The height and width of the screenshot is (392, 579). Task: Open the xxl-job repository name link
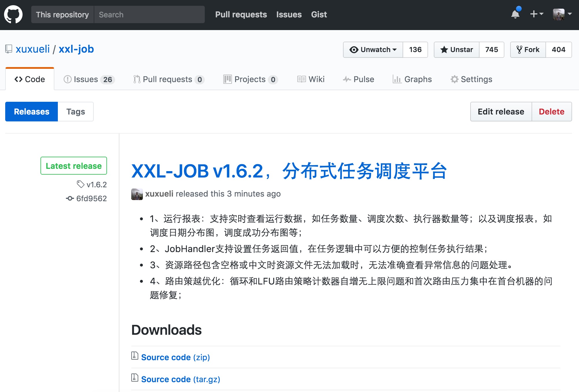pos(76,49)
